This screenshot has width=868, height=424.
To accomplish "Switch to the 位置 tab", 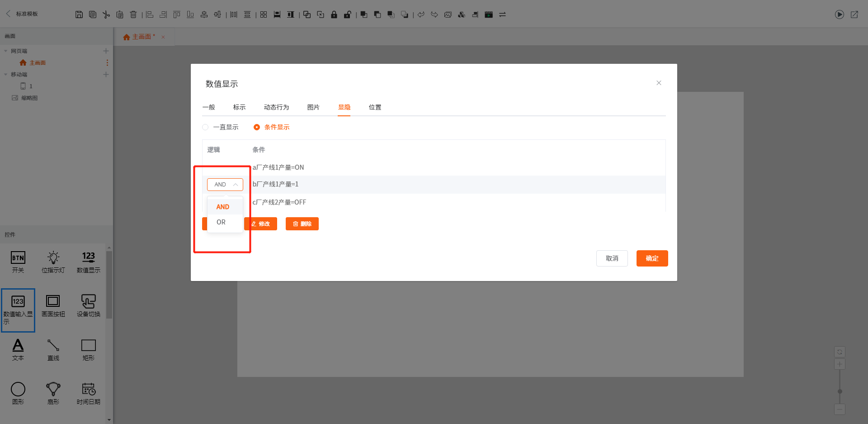I will tap(375, 107).
